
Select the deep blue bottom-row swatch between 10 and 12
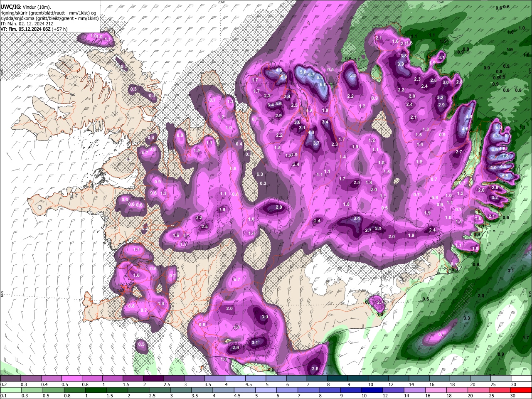click(372, 390)
